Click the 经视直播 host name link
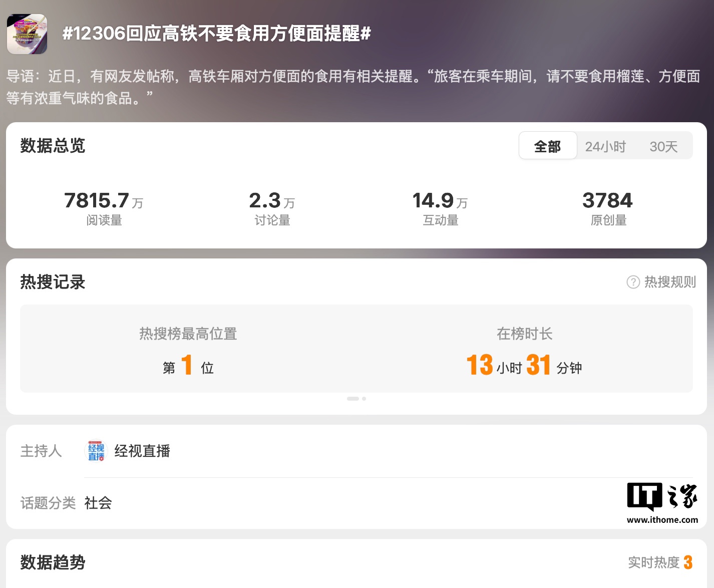 point(142,451)
